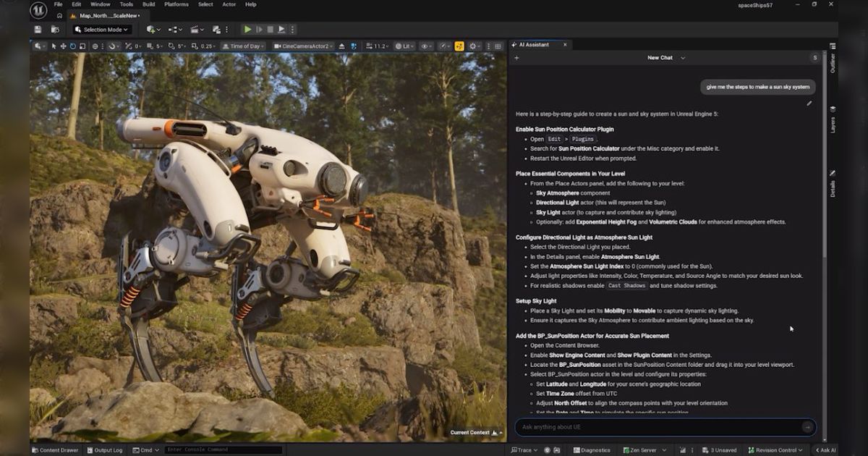Click the send arrow in the chat input
This screenshot has width=868, height=456.
tap(807, 427)
